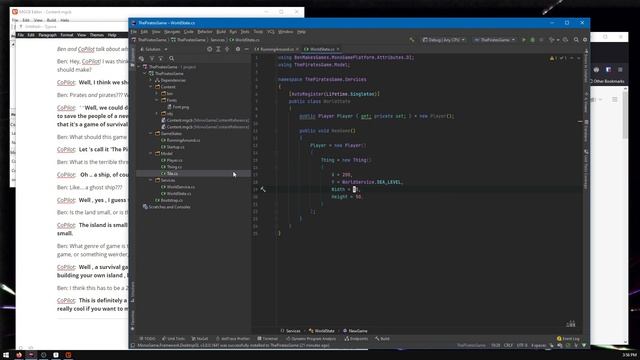Select WorldService.cs in the tree

point(178,187)
